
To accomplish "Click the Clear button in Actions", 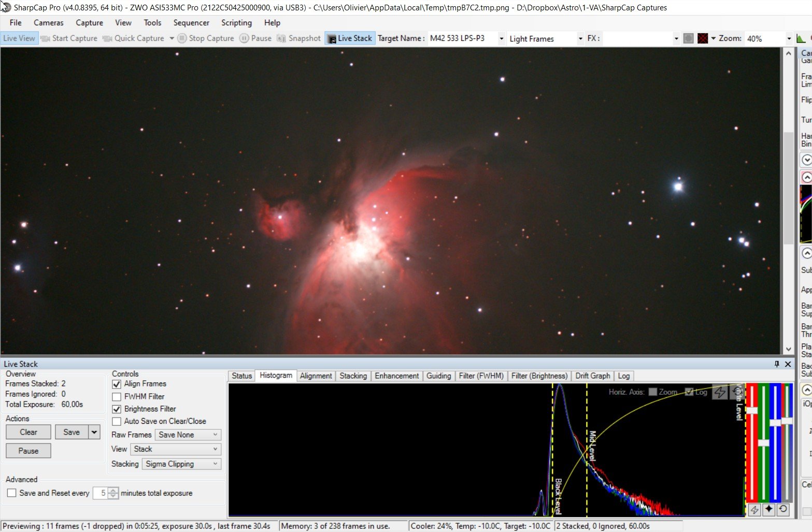I will click(x=29, y=432).
